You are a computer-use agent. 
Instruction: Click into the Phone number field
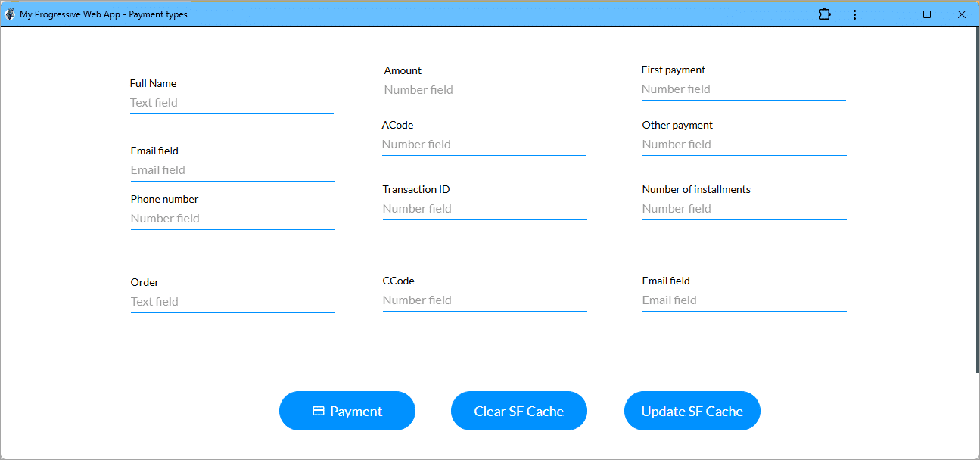(x=232, y=219)
